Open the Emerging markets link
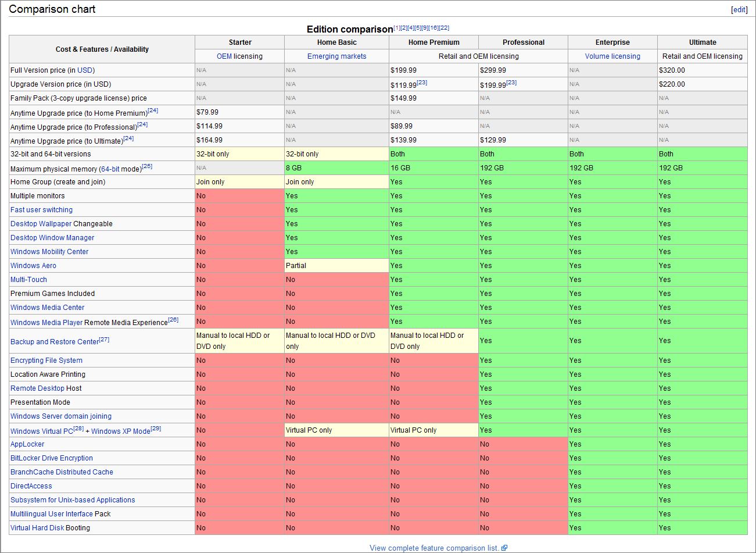 (336, 56)
